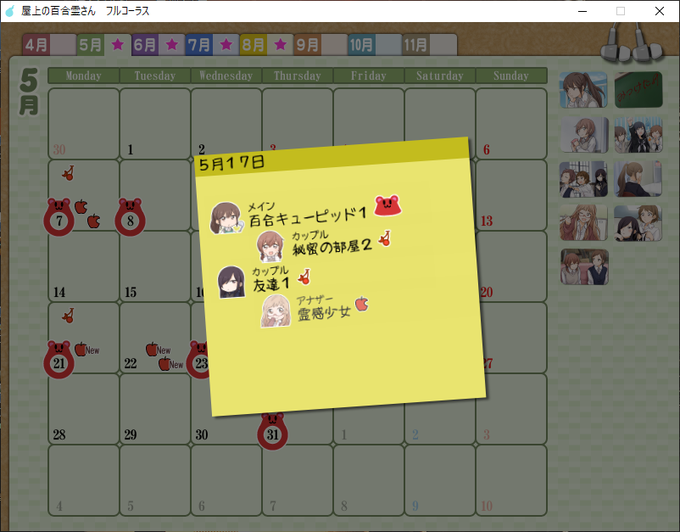The height and width of the screenshot is (532, 680).
Task: Open the glasses girl hugging thumbnail
Action: [x=583, y=223]
